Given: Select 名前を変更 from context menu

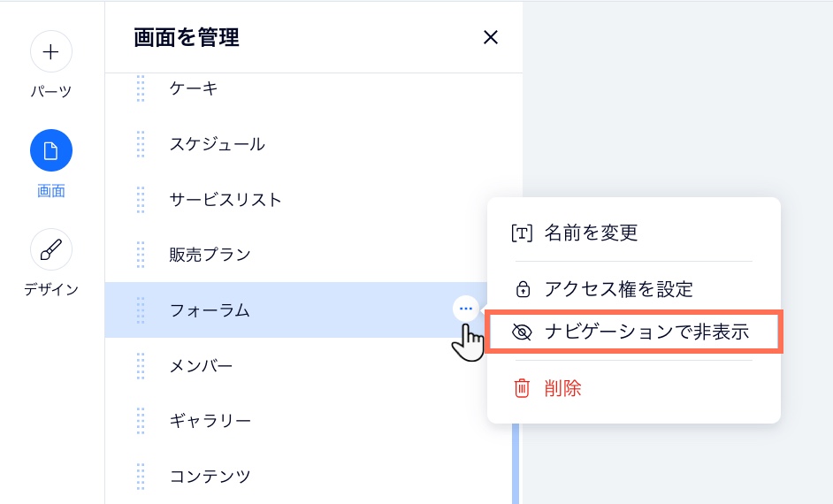Looking at the screenshot, I should 591,233.
